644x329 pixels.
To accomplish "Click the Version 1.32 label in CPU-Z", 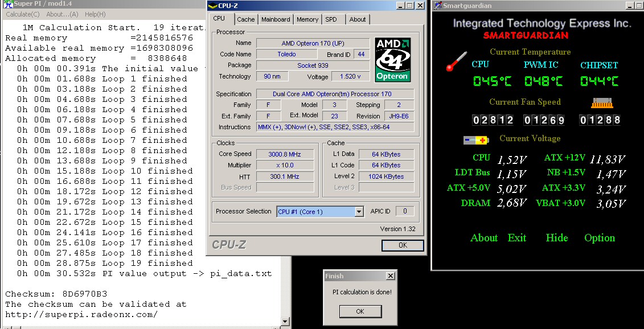I will [x=397, y=229].
